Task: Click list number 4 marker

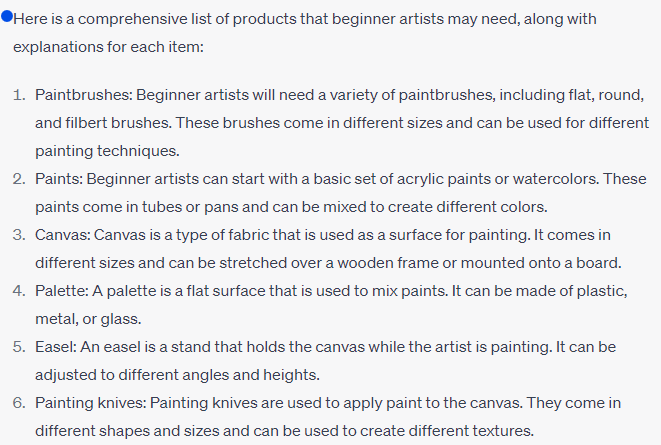Action: tap(19, 291)
